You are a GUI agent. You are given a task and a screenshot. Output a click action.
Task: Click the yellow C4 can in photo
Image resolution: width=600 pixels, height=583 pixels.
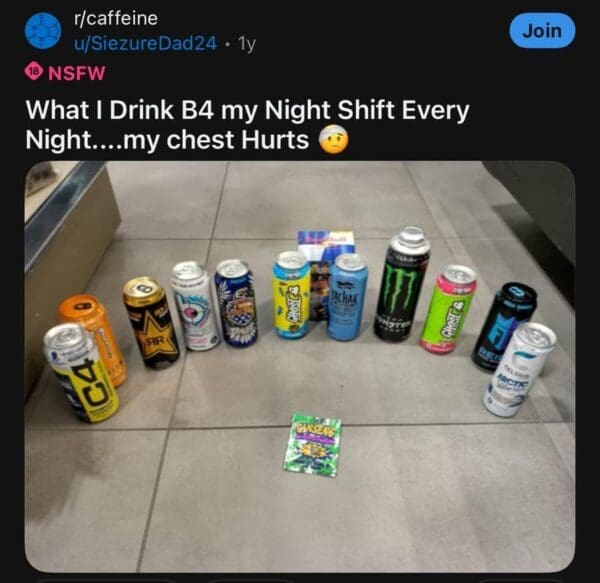pos(81,372)
